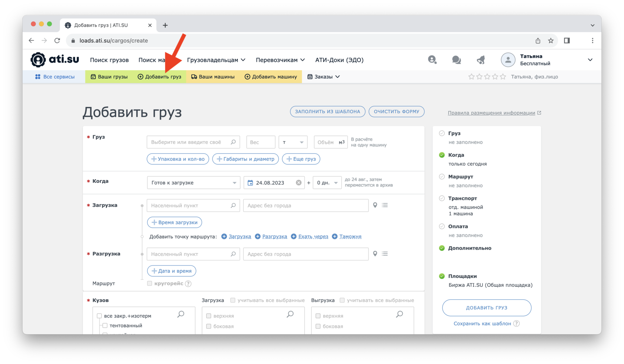Image resolution: width=624 pixels, height=364 pixels.
Task: Toggle the browser side panel icon
Action: point(567,40)
